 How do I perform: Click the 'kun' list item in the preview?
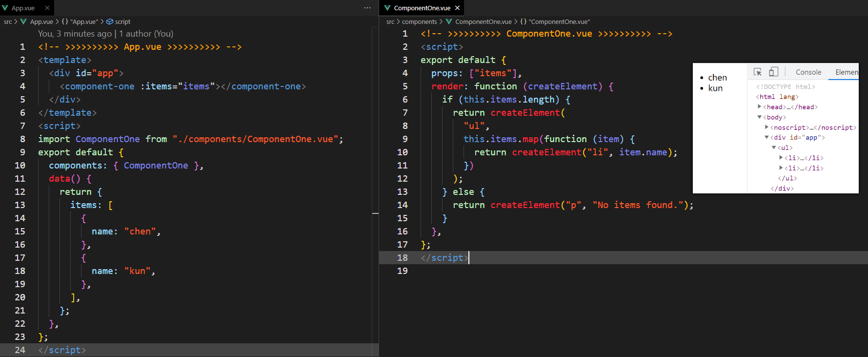(715, 88)
